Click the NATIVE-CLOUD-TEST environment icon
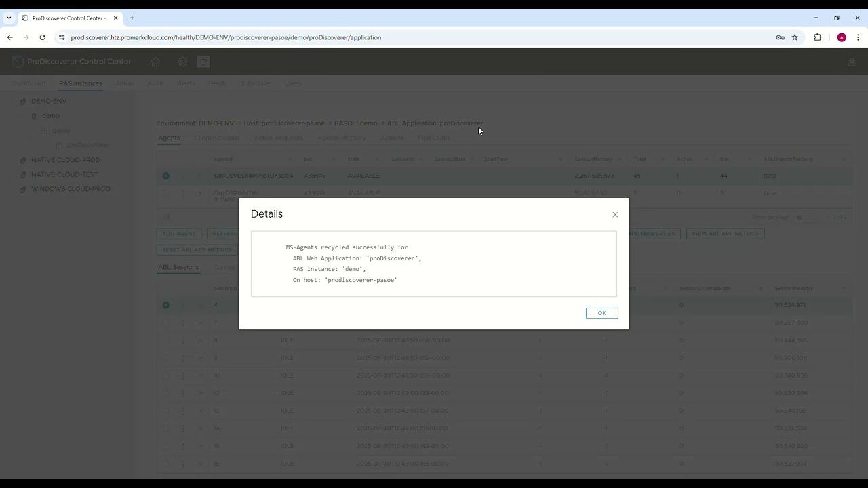 pos(23,175)
